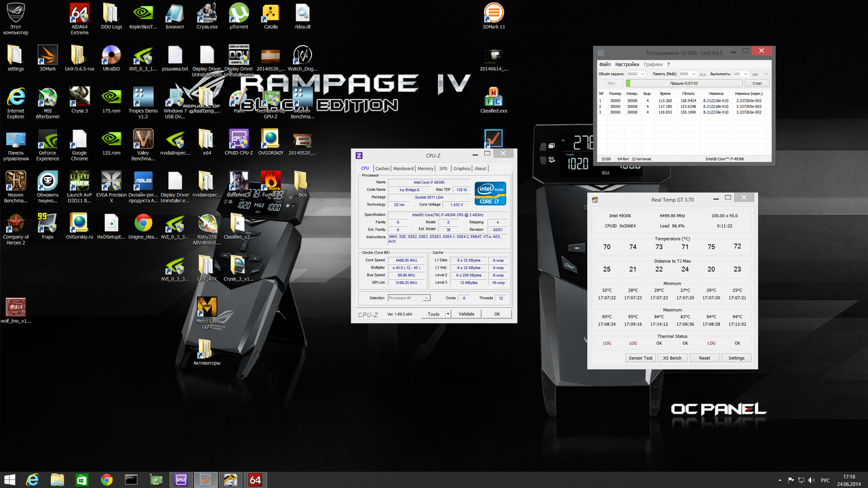Open the About tab in CPU-Z

tap(480, 169)
